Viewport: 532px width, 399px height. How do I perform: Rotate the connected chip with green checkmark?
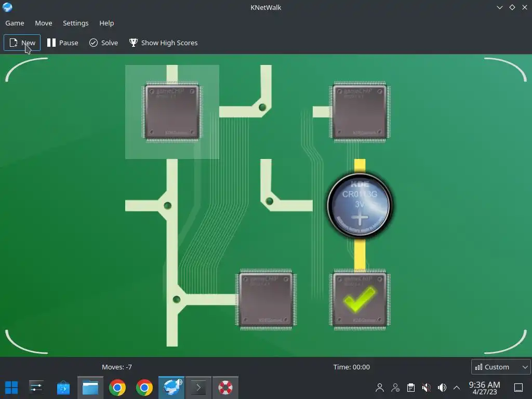click(360, 300)
